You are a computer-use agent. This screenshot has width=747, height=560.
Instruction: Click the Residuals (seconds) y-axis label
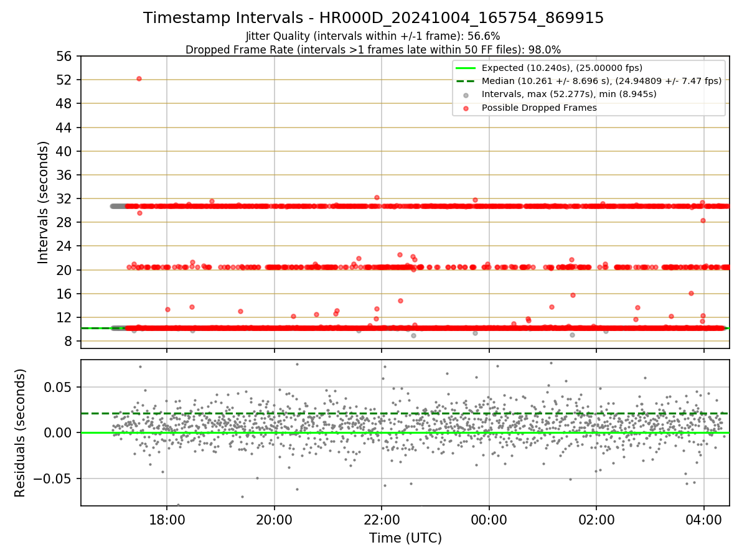[x=21, y=432]
